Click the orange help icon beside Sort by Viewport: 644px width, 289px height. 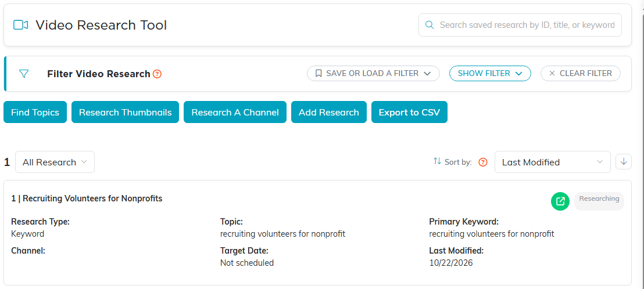pos(483,162)
